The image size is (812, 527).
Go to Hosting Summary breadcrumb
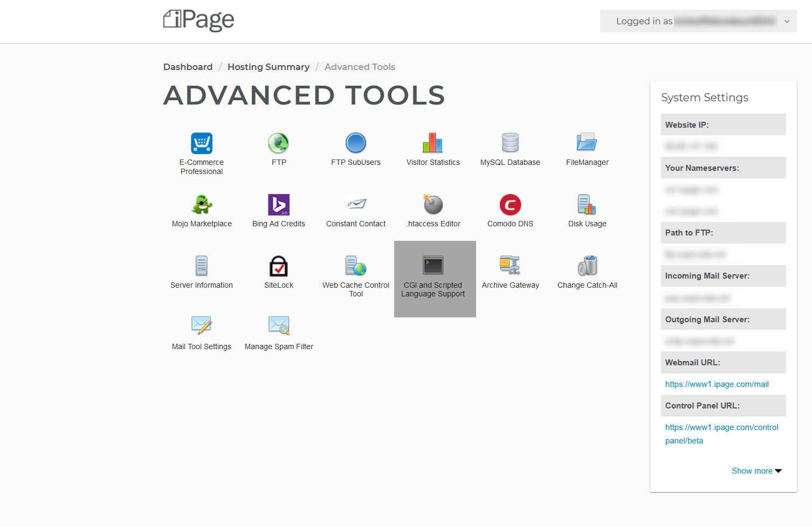tap(269, 67)
